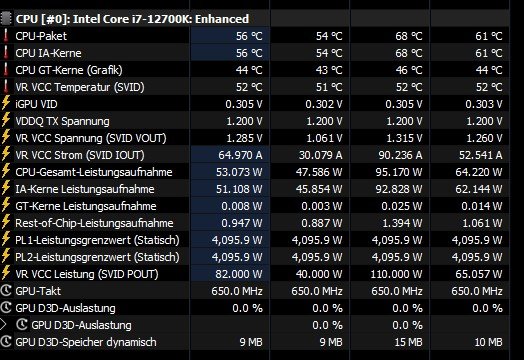
Task: Click lightning icon beside CPU-Gesamt-Leistungsaufnahme
Action: point(6,172)
